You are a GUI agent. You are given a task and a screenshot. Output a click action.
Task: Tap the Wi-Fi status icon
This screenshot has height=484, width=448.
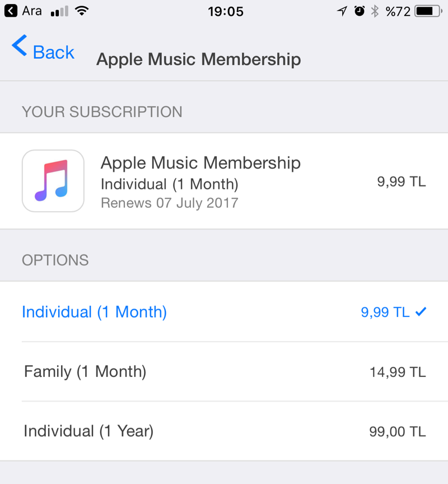(83, 11)
